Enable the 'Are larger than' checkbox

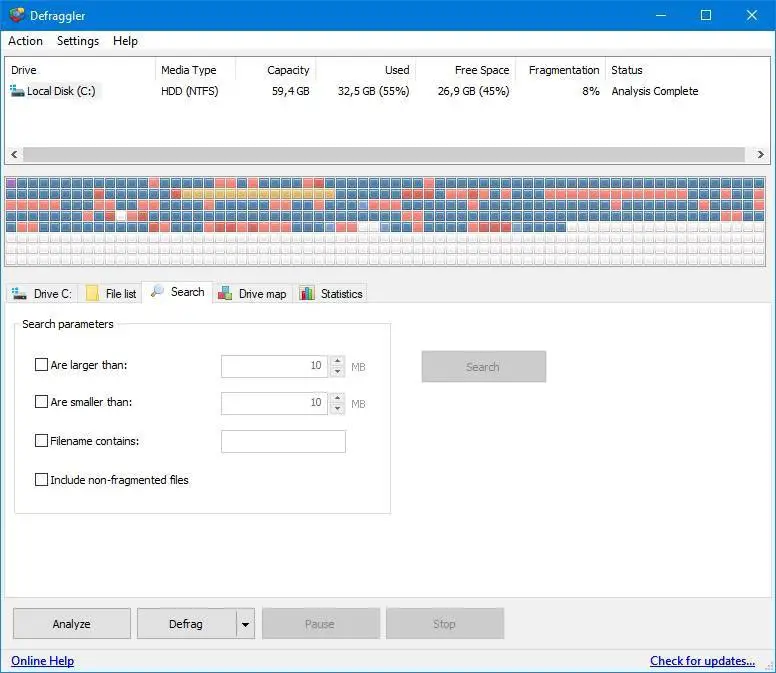point(41,365)
